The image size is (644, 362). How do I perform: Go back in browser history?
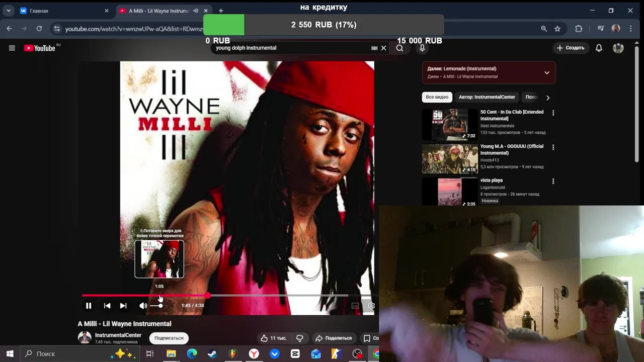pyautogui.click(x=9, y=29)
